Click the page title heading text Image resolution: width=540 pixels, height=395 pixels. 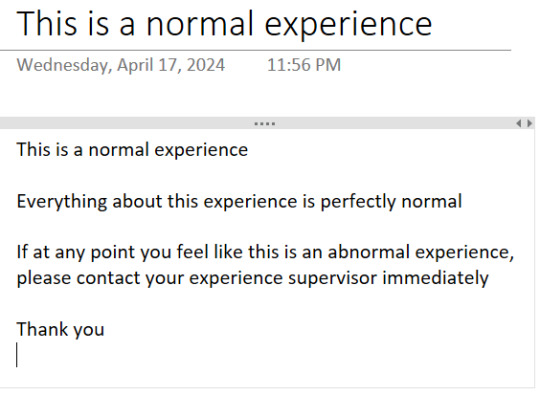[x=224, y=24]
